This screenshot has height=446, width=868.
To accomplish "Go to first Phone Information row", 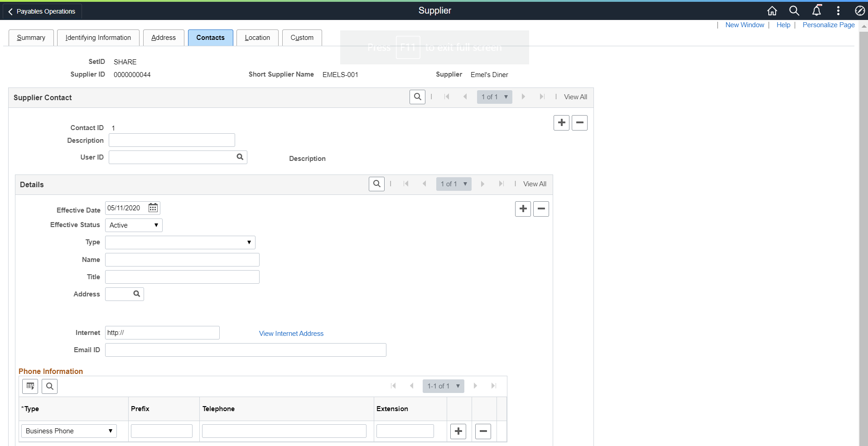I will [393, 386].
